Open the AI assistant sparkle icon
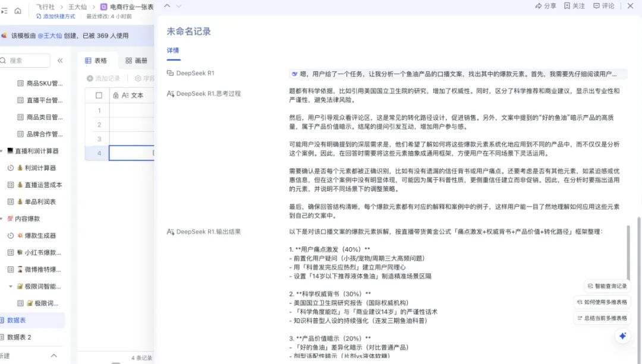The image size is (642, 364). tap(623, 336)
